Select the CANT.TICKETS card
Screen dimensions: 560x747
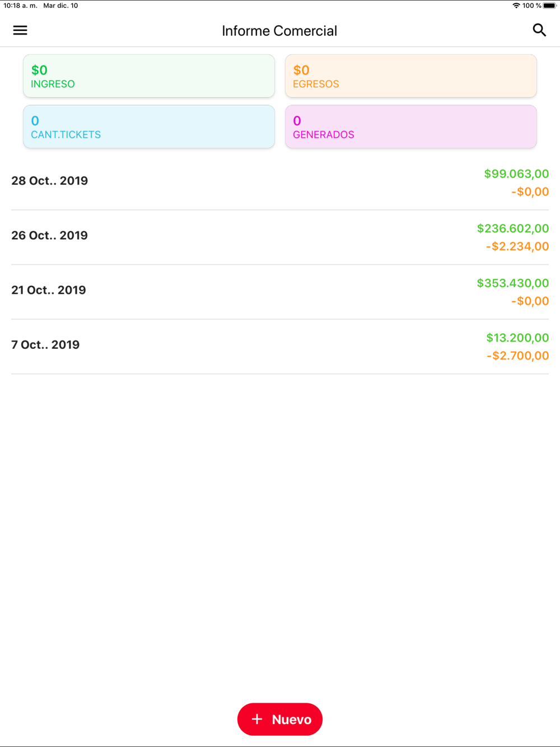(x=149, y=127)
